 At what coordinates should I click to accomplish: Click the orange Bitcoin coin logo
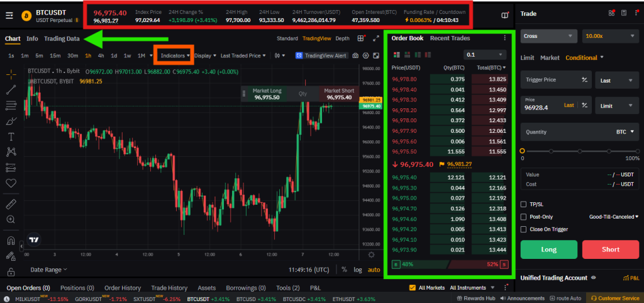click(26, 16)
